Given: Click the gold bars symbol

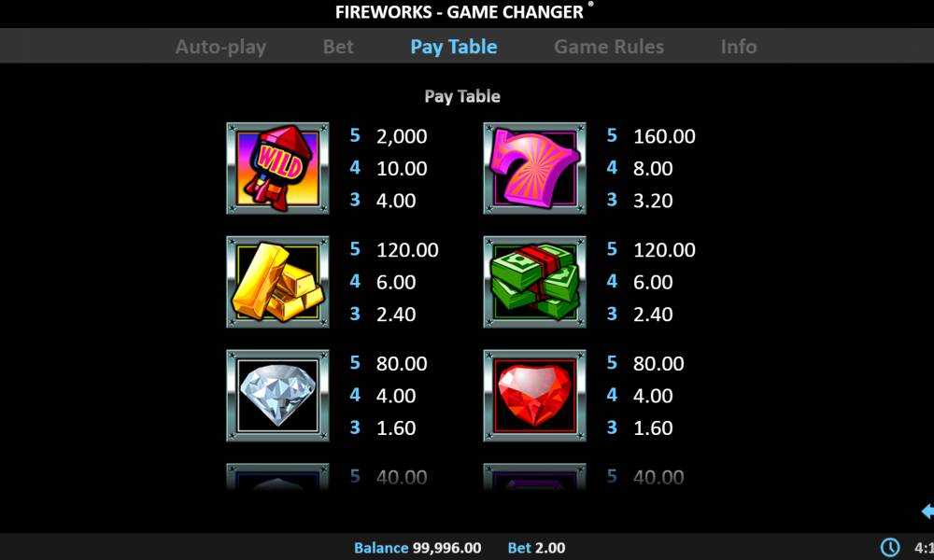Looking at the screenshot, I should pos(277,282).
